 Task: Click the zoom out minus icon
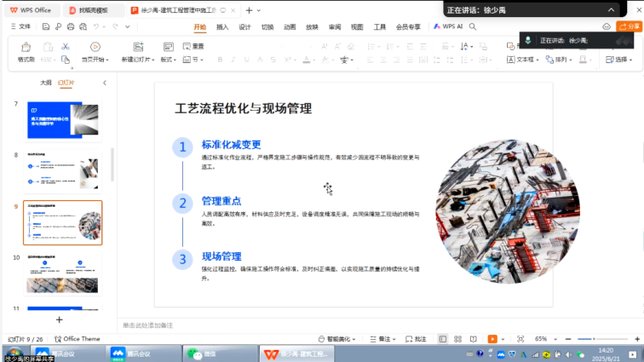click(568, 339)
